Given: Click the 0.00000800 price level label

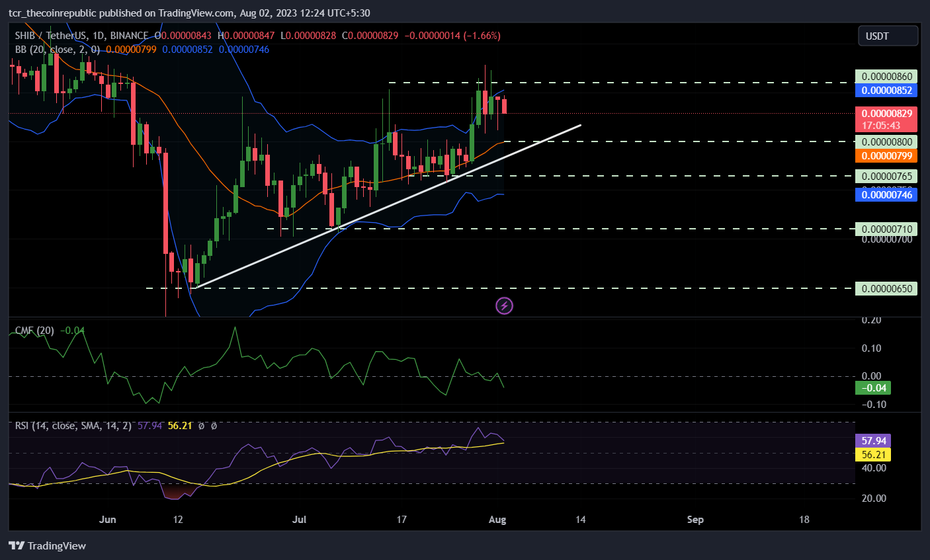Looking at the screenshot, I should coord(886,142).
